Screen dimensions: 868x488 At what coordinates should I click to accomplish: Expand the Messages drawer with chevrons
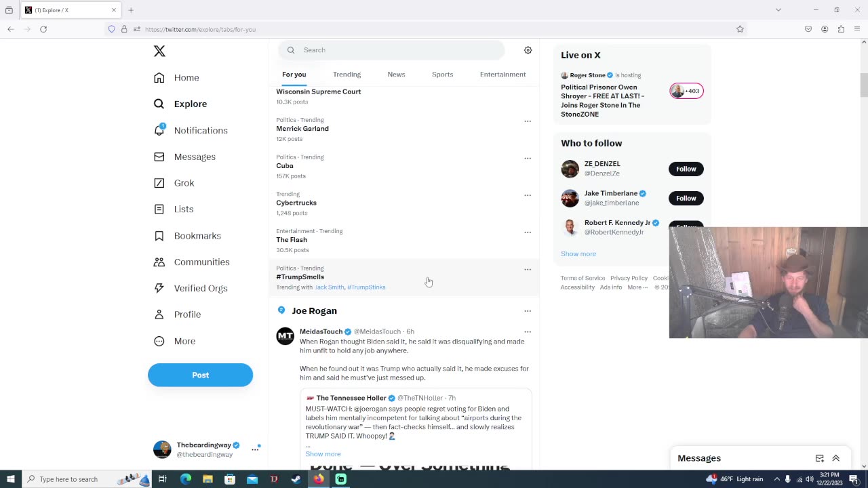click(835, 458)
